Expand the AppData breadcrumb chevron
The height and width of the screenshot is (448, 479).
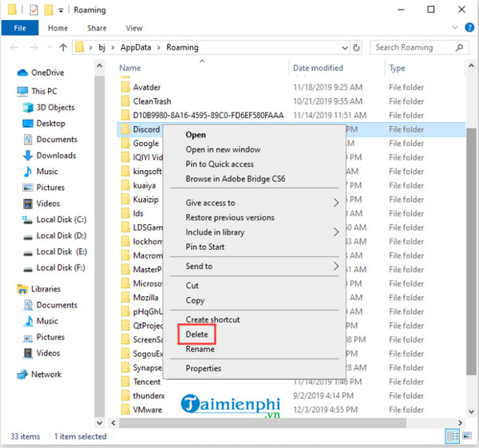[x=159, y=48]
